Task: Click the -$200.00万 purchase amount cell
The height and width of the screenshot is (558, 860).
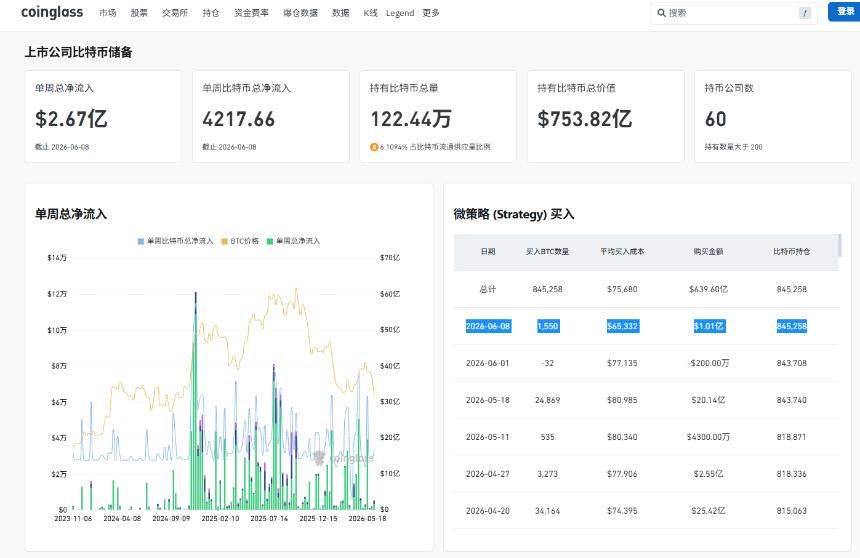Action: 708,363
